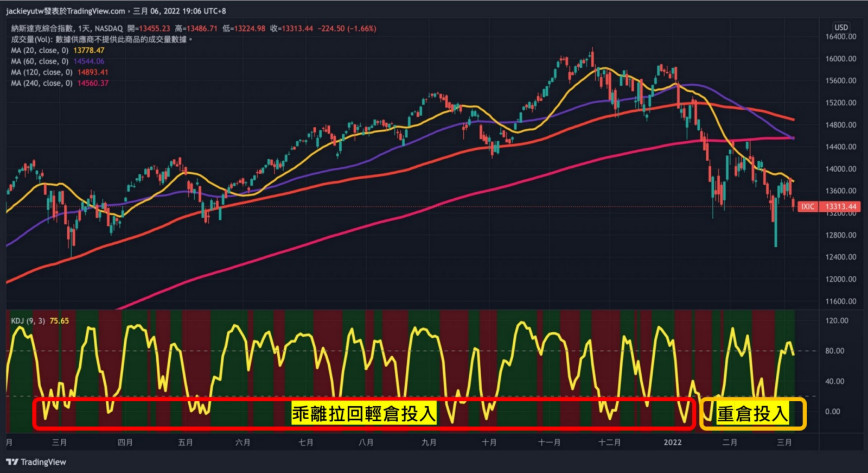Click the TradingView logo in bottom corner
Screen dimensions: 868x473
(x=36, y=462)
